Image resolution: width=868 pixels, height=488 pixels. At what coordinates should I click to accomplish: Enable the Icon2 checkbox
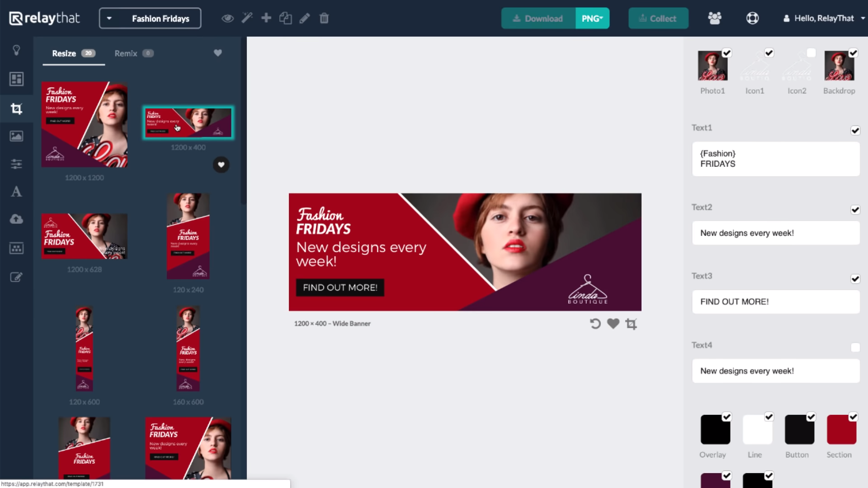coord(811,53)
